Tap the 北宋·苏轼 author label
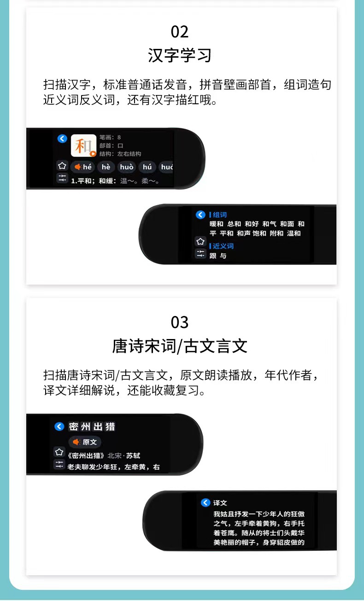Screen dimensions: 364x601 (123, 456)
